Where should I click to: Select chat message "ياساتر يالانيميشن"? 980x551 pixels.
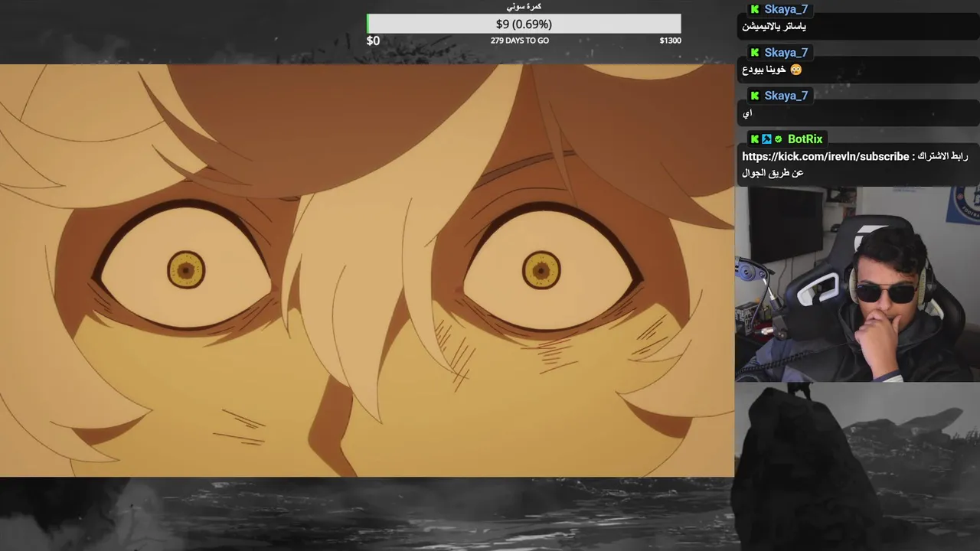point(774,27)
